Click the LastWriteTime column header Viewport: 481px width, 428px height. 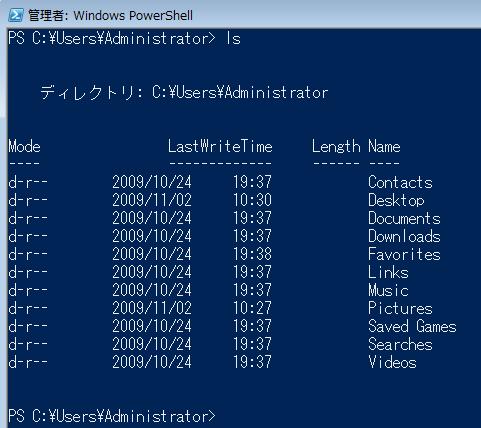[x=220, y=147]
